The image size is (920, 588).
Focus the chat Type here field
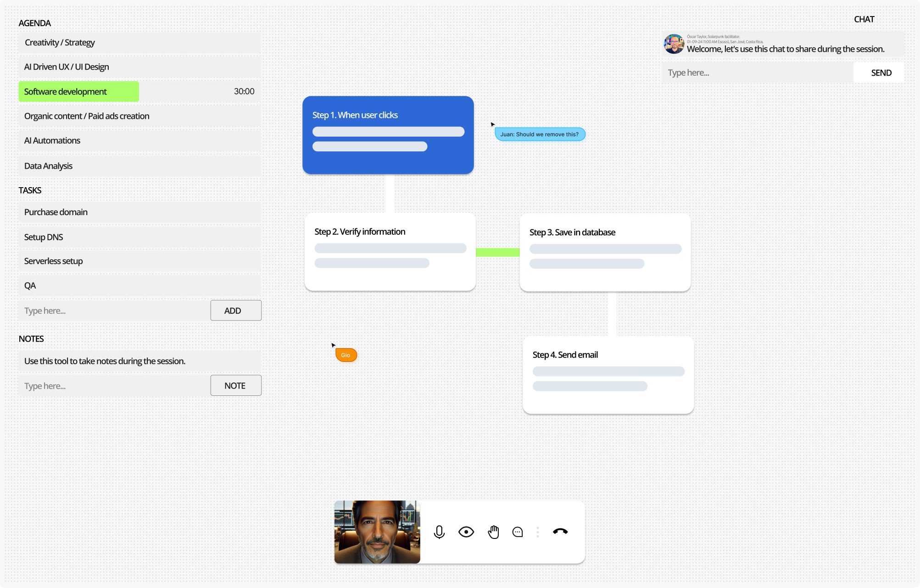[757, 73]
